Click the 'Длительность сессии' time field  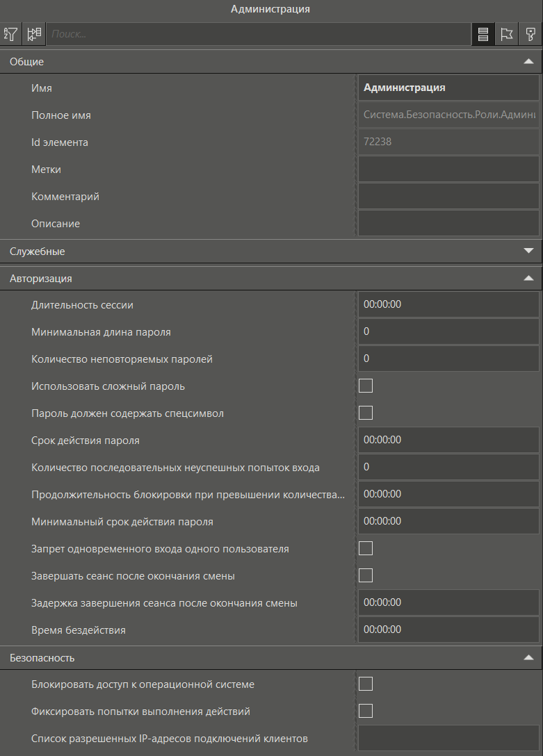click(448, 304)
